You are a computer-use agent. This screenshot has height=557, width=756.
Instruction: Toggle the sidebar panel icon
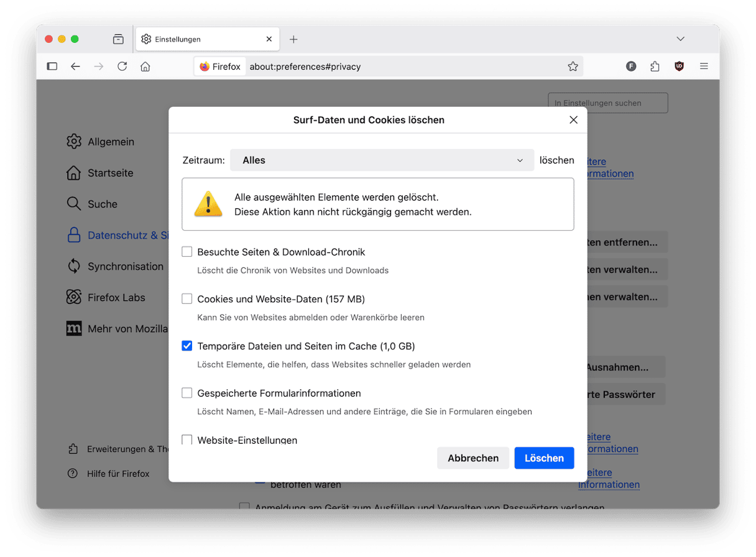[x=52, y=67]
